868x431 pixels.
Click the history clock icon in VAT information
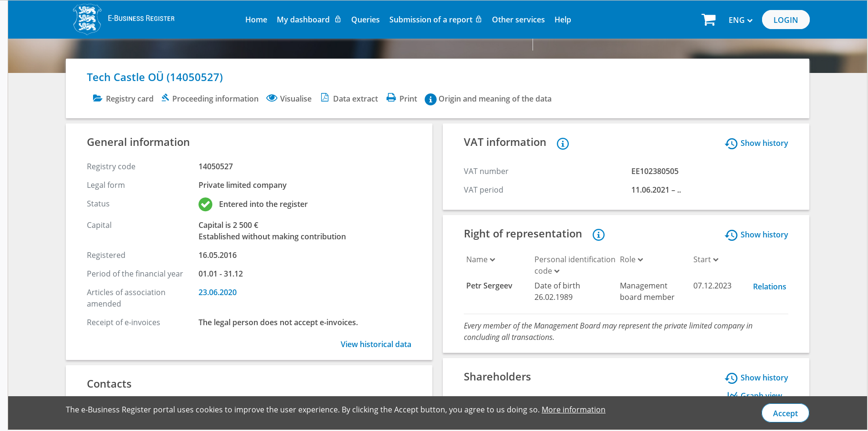point(731,144)
